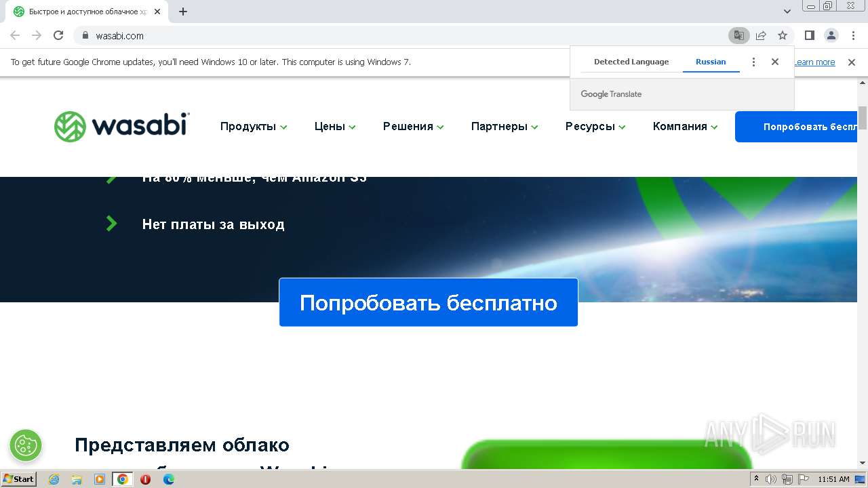Open the cookie settings icon
This screenshot has width=868, height=488.
26,445
